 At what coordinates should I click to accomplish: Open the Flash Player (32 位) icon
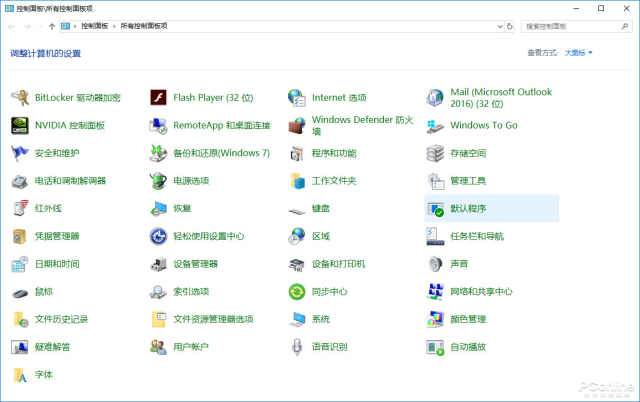(x=158, y=98)
